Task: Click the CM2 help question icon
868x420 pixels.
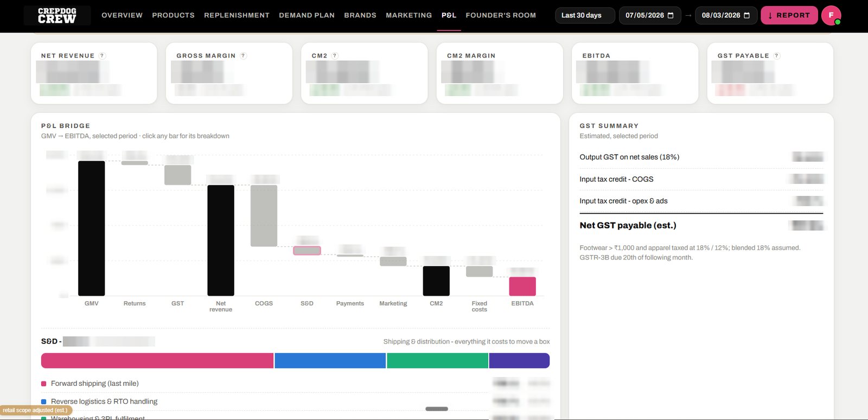Action: [x=335, y=56]
